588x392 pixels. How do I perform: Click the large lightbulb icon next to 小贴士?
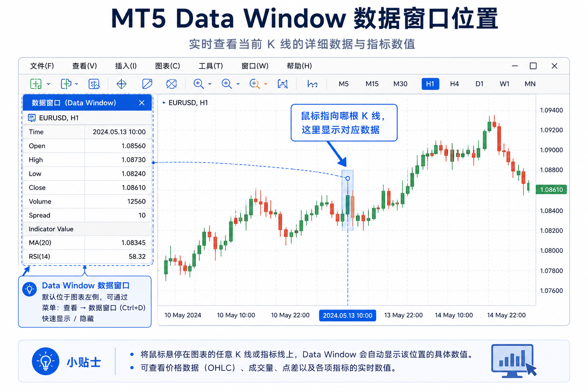point(46,361)
